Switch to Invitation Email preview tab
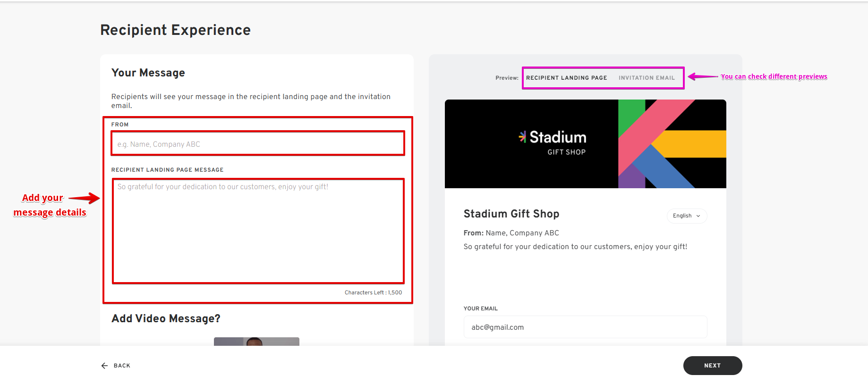Image resolution: width=868 pixels, height=384 pixels. pyautogui.click(x=647, y=78)
